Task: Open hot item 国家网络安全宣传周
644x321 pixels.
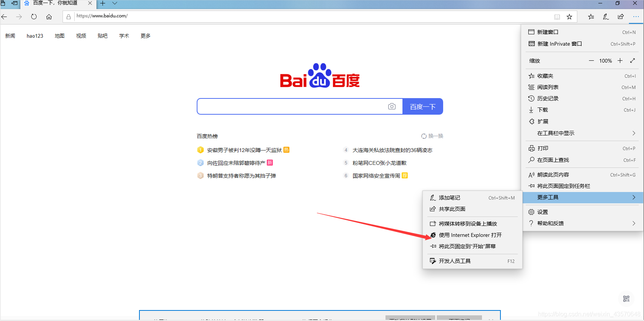Action: 376,176
